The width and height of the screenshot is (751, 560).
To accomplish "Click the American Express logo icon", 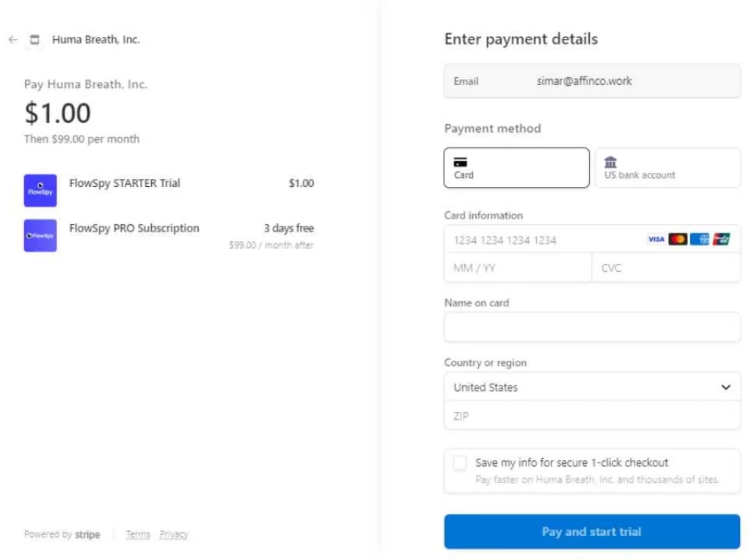I will [x=700, y=239].
